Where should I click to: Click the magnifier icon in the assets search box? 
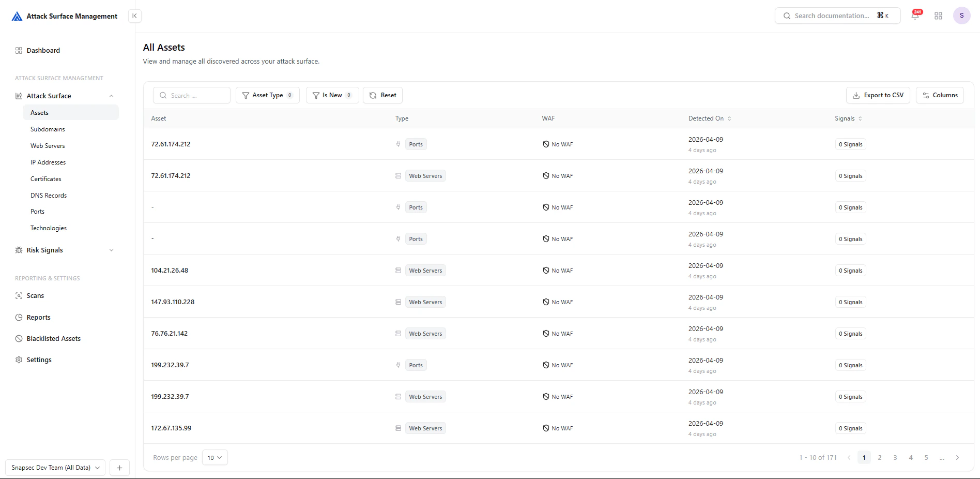coord(163,95)
